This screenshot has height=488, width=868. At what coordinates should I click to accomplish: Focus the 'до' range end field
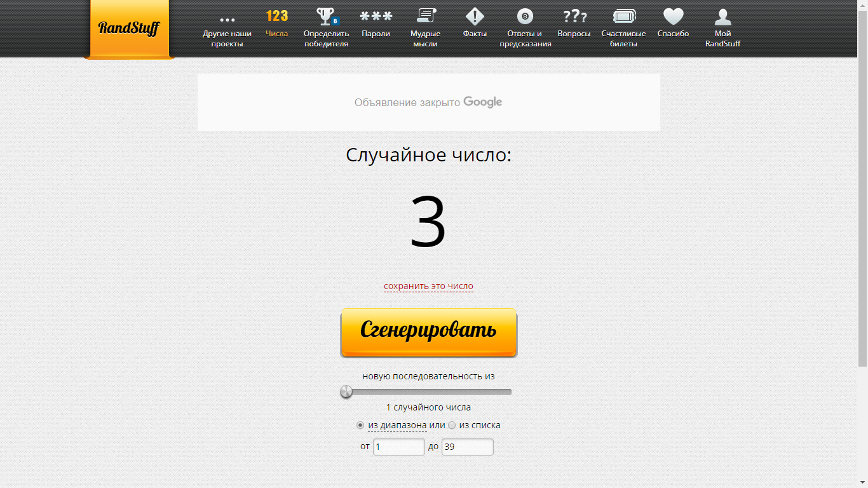[468, 447]
